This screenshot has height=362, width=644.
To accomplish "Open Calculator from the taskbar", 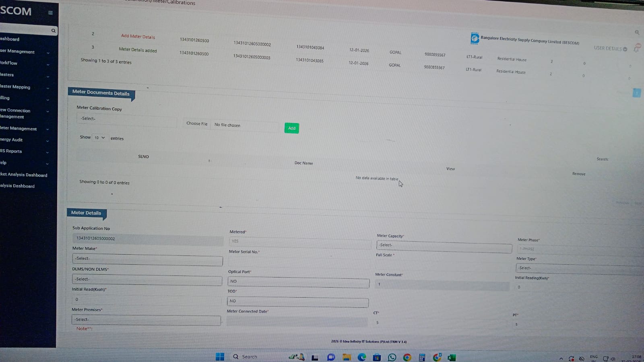I will (422, 357).
